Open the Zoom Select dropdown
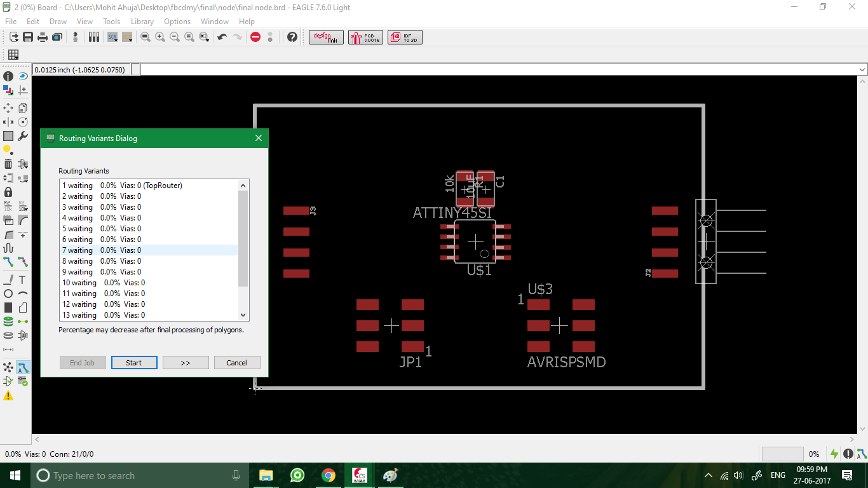 [204, 37]
